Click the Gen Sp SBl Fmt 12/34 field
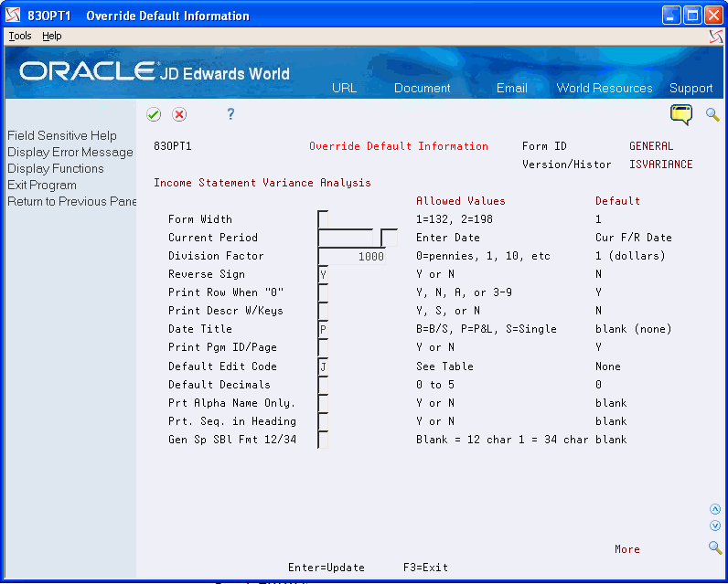The height and width of the screenshot is (584, 728). (x=323, y=440)
